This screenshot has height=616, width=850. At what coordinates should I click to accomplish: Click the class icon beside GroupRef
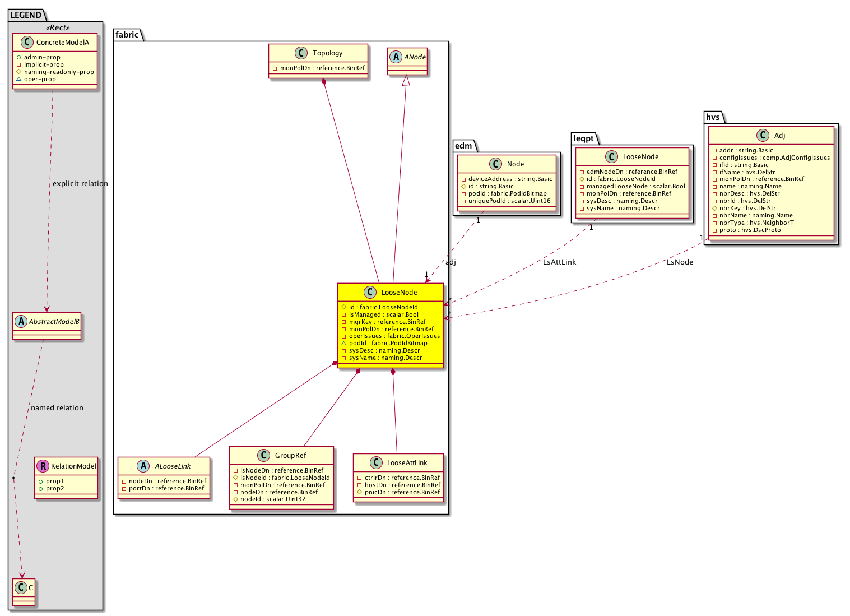263,455
